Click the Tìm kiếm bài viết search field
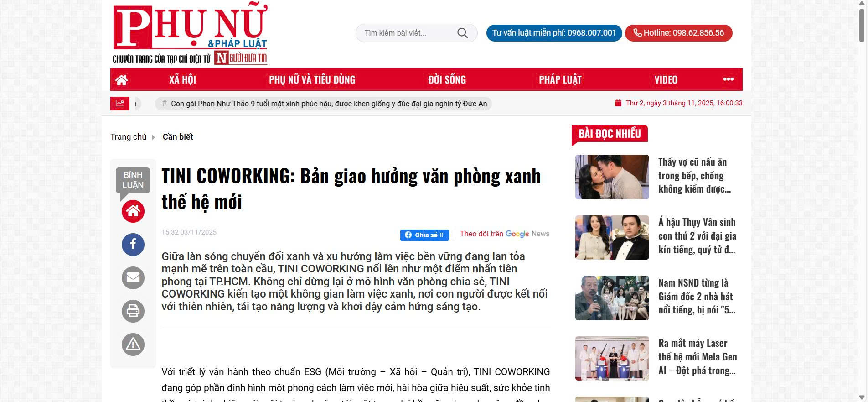This screenshot has height=402, width=868. tap(406, 33)
